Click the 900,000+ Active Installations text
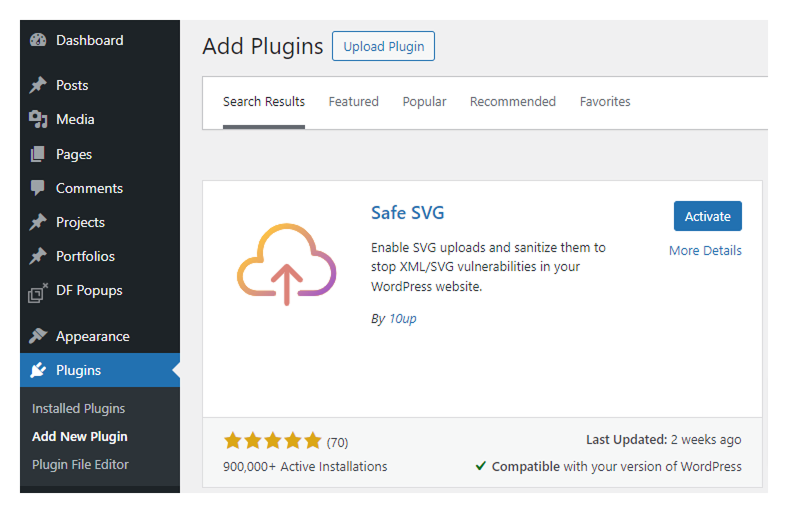 point(305,466)
